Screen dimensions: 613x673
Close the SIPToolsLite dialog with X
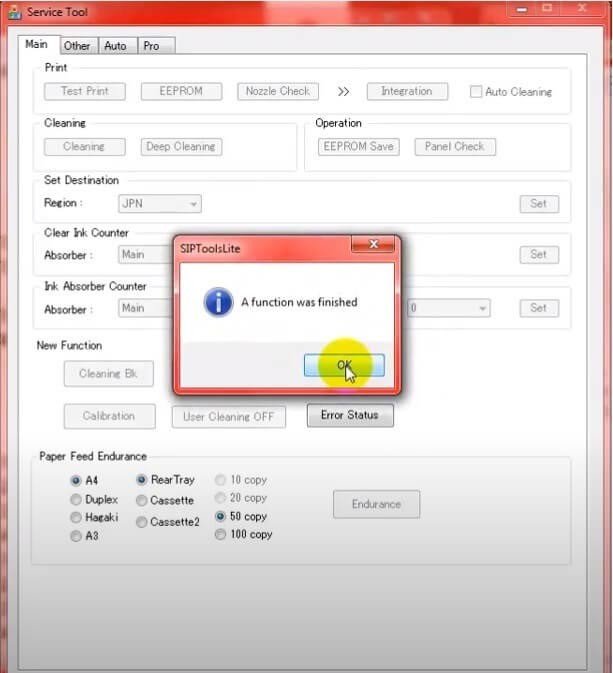pyautogui.click(x=373, y=244)
